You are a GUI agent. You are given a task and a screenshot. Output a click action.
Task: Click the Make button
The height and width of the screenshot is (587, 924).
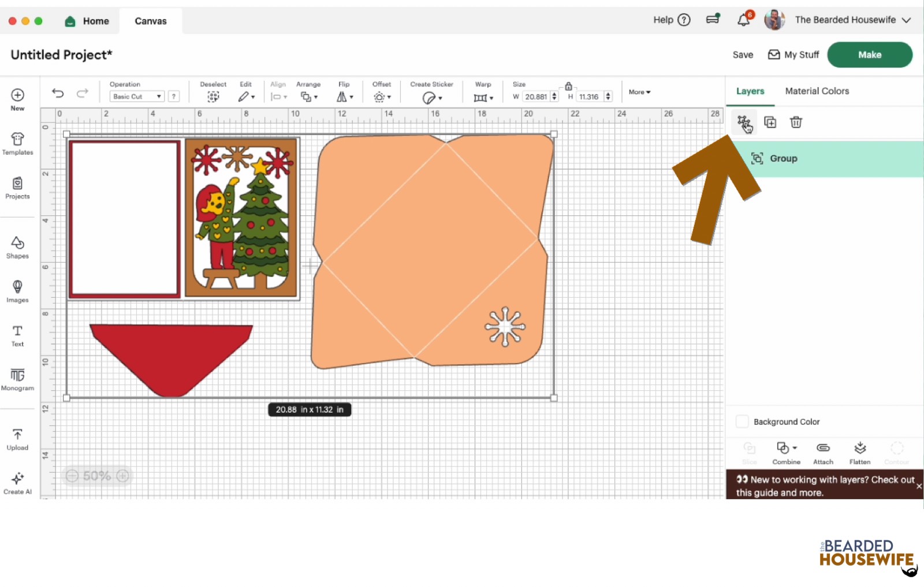tap(869, 54)
